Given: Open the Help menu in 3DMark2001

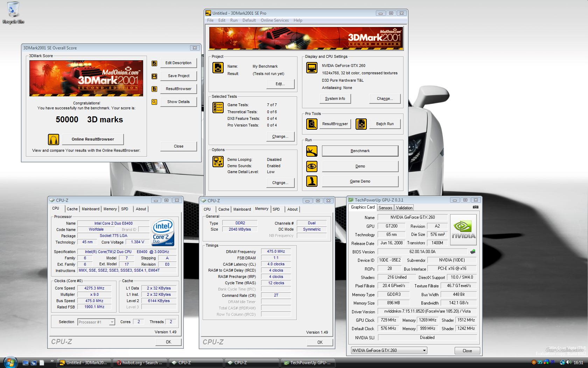Looking at the screenshot, I should (298, 20).
